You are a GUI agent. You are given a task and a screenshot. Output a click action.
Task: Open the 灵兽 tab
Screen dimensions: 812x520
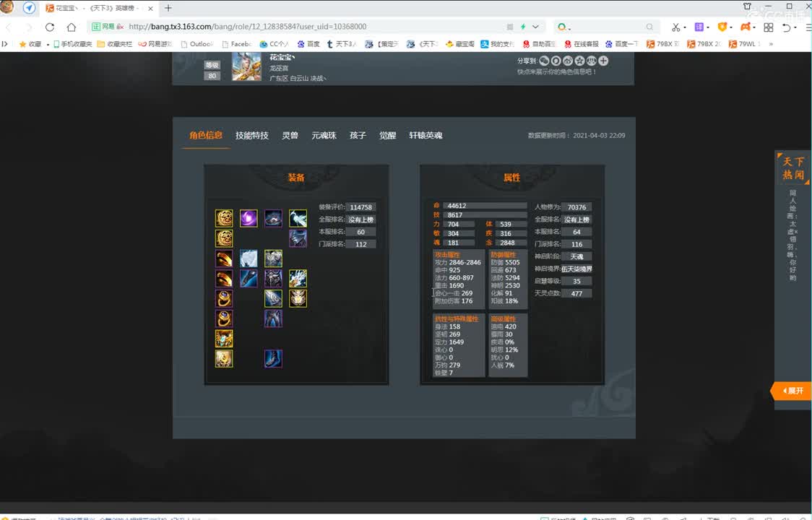(290, 135)
